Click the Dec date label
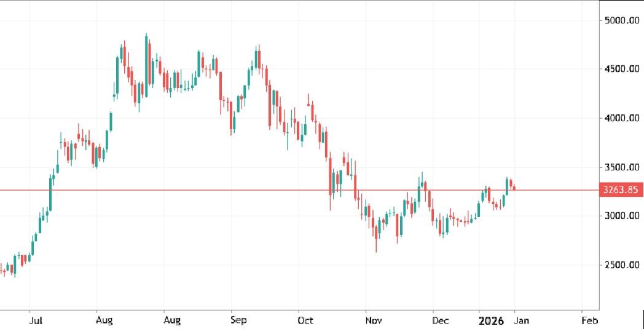Viewport: 644px width, 329px height. 440,320
